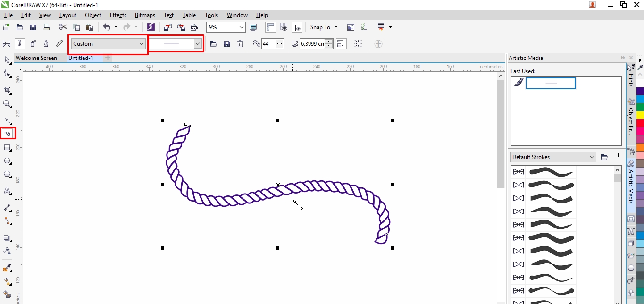Publish to PDF

193,27
